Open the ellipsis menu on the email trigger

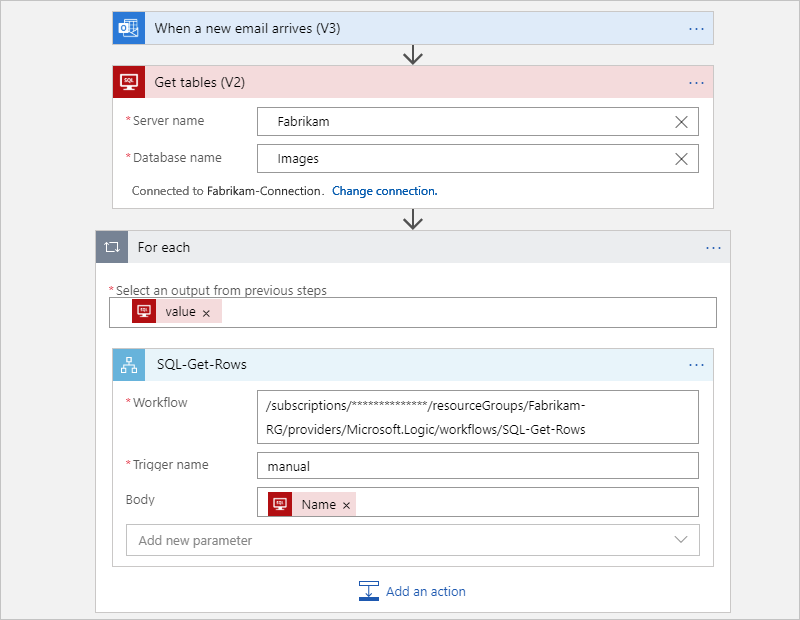(696, 28)
